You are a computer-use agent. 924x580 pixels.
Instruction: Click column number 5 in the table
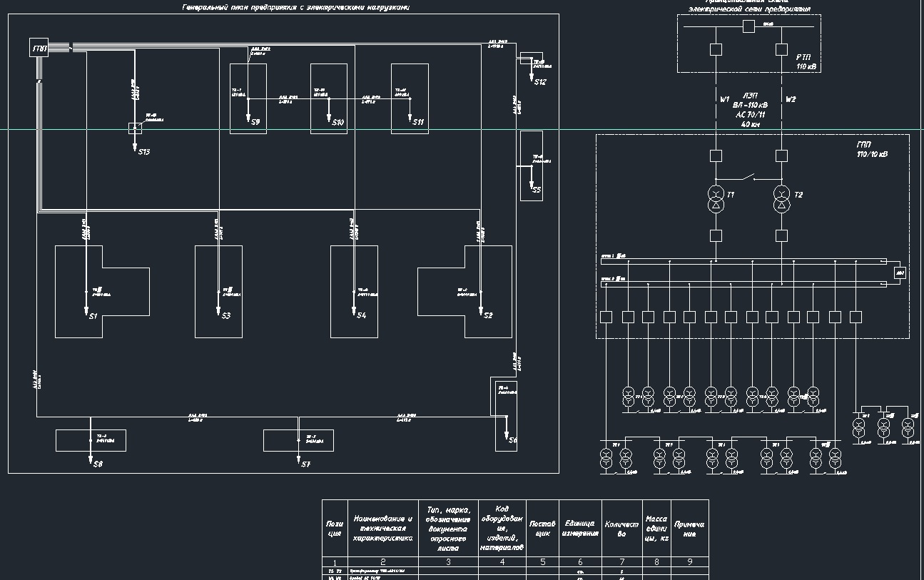click(542, 562)
